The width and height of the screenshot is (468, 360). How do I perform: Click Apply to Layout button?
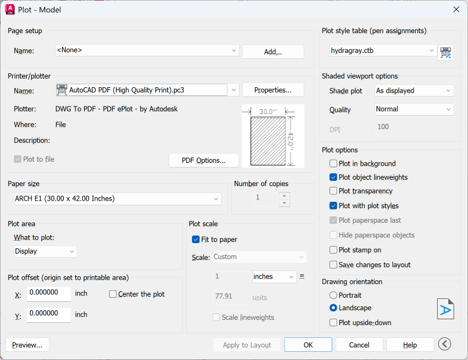click(247, 345)
